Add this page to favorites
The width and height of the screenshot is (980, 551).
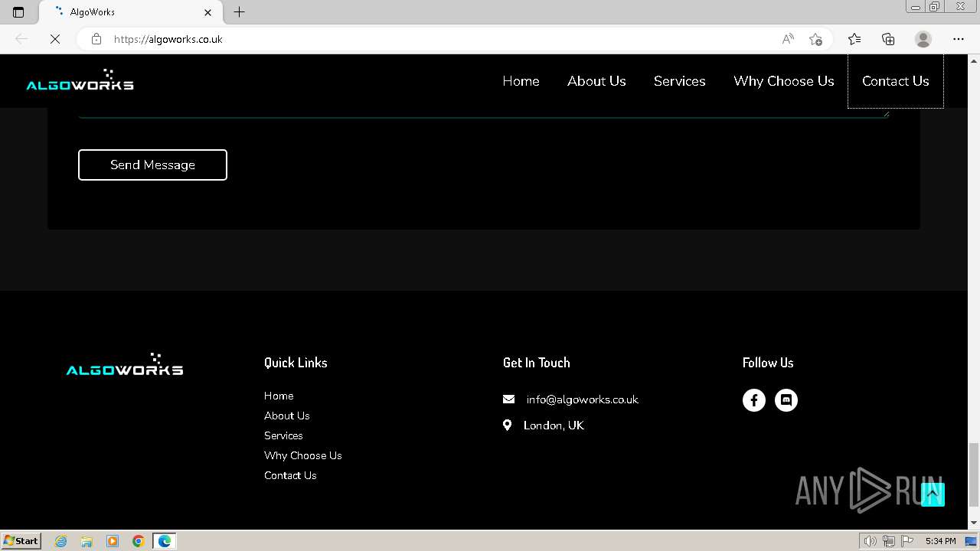click(x=815, y=39)
